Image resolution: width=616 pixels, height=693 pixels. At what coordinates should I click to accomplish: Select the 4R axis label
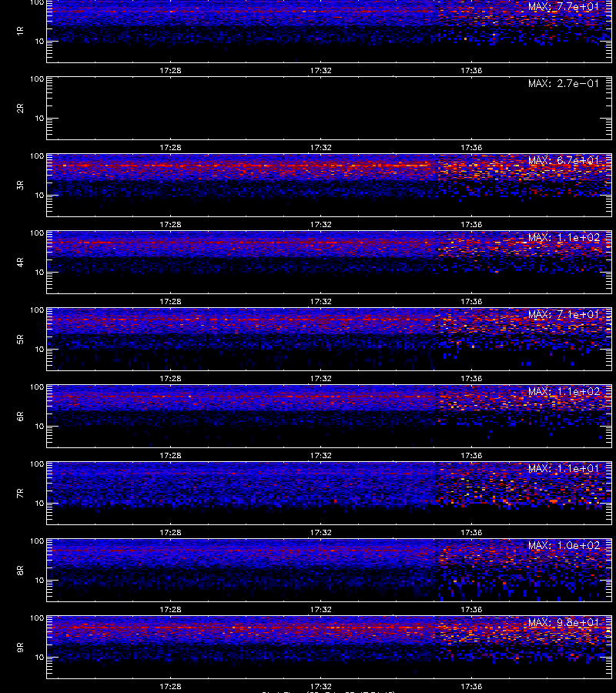pos(20,262)
